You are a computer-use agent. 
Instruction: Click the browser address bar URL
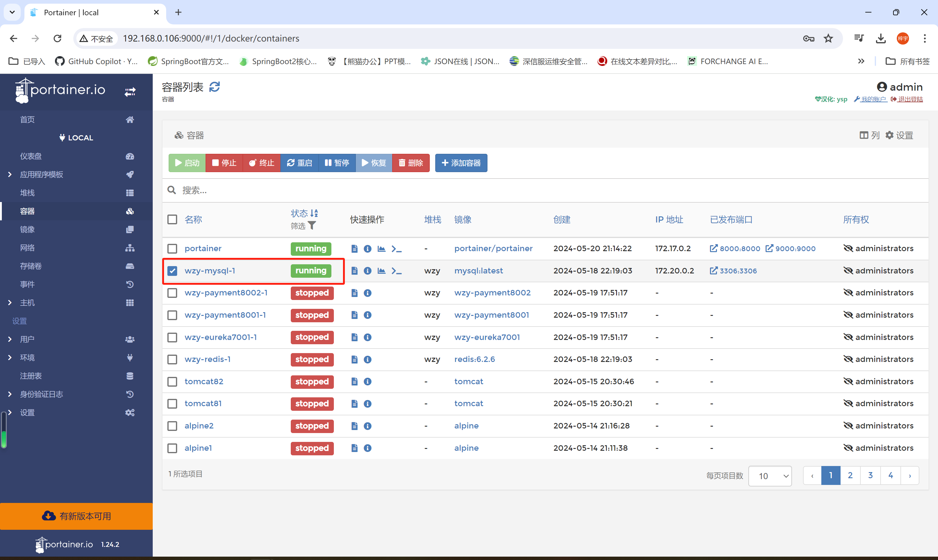pyautogui.click(x=211, y=38)
